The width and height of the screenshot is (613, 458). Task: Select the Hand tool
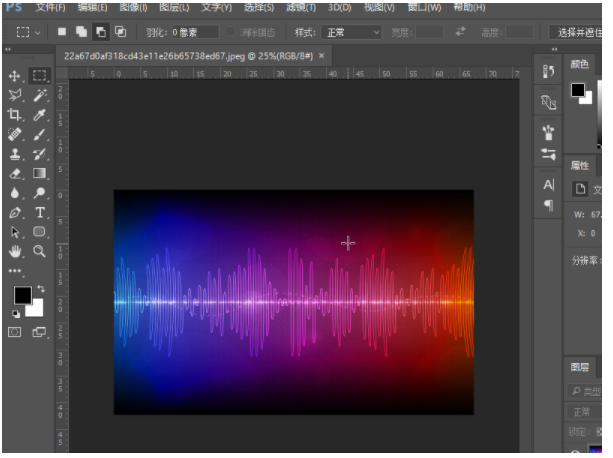(14, 252)
